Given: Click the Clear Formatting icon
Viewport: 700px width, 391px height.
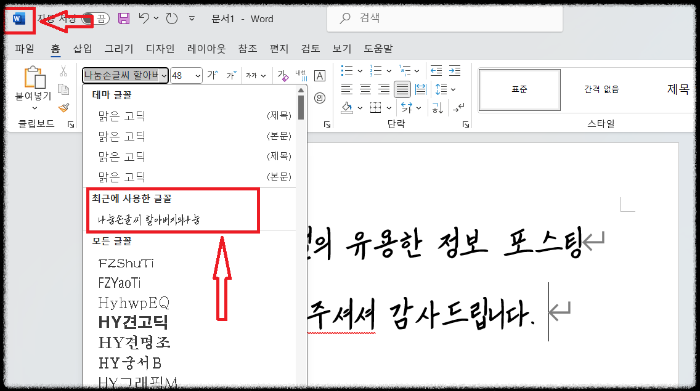Looking at the screenshot, I should click(283, 75).
